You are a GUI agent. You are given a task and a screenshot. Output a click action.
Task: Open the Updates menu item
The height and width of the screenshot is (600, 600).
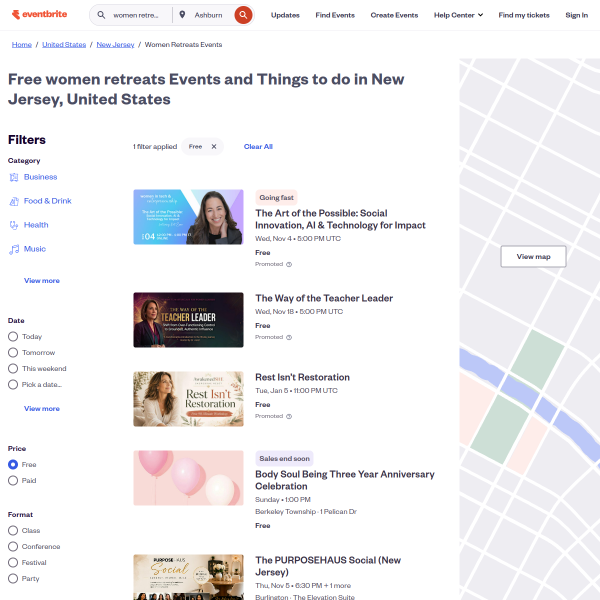pyautogui.click(x=285, y=15)
